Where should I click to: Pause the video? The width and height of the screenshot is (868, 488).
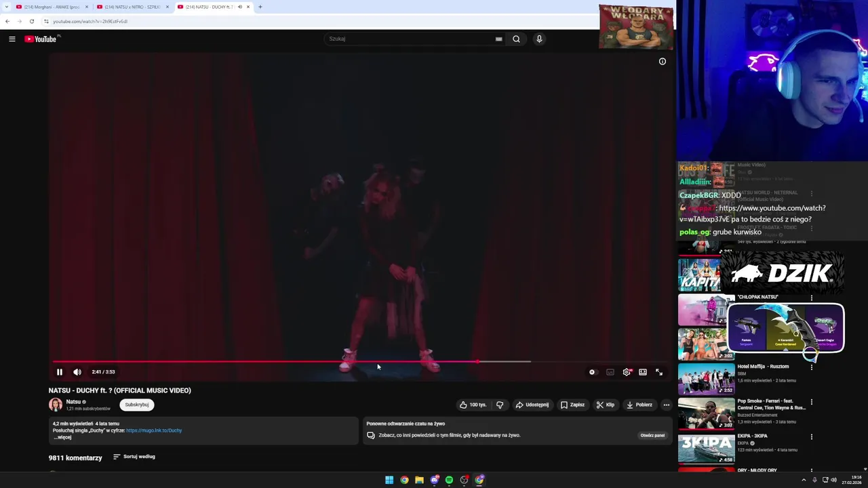60,372
